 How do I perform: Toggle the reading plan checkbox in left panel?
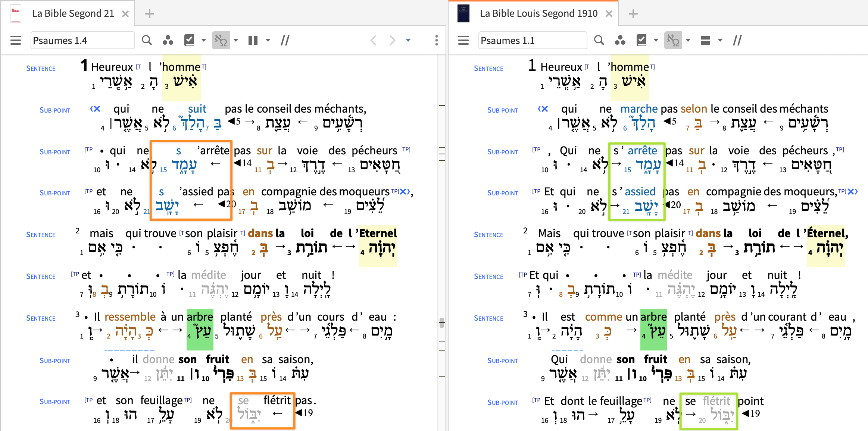click(190, 40)
